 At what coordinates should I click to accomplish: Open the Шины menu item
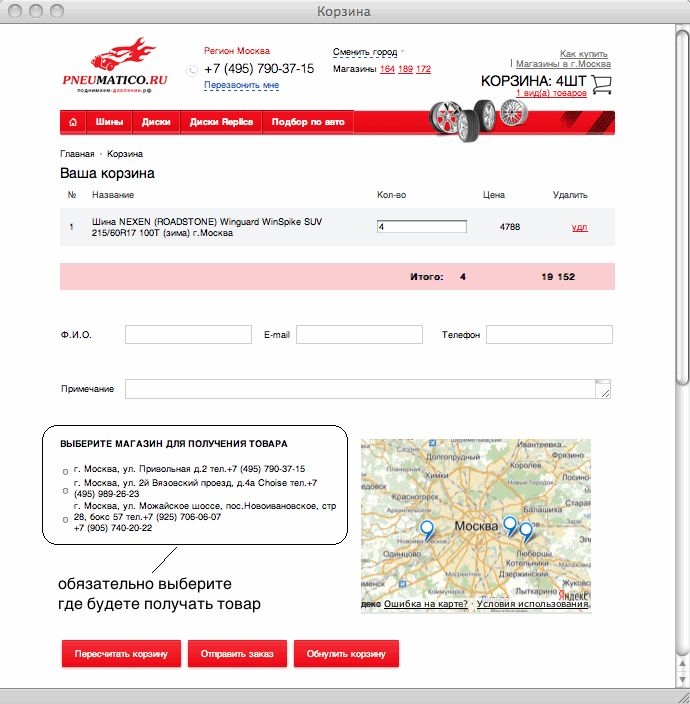[x=109, y=122]
